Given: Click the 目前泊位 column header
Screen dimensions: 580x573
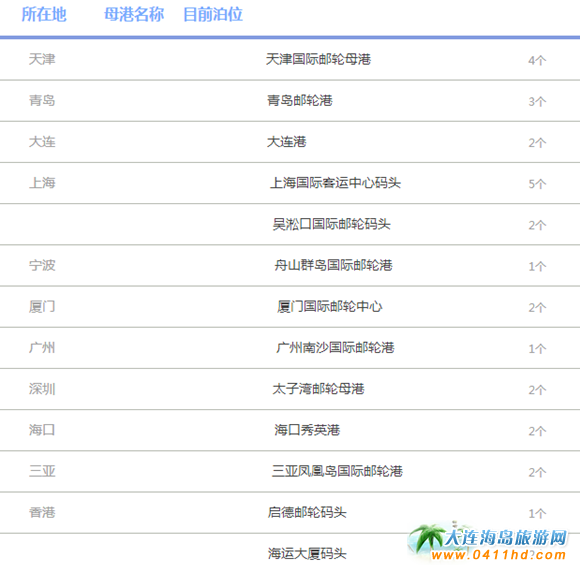Looking at the screenshot, I should [x=213, y=14].
